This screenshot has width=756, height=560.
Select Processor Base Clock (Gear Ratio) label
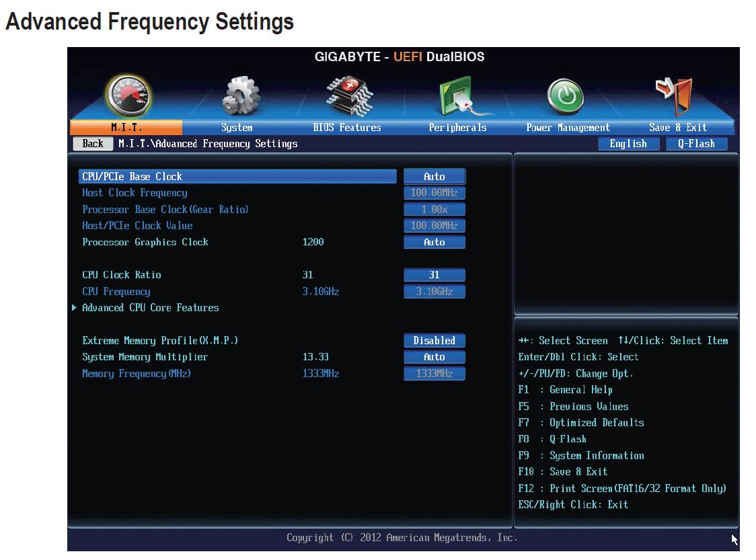[165, 210]
